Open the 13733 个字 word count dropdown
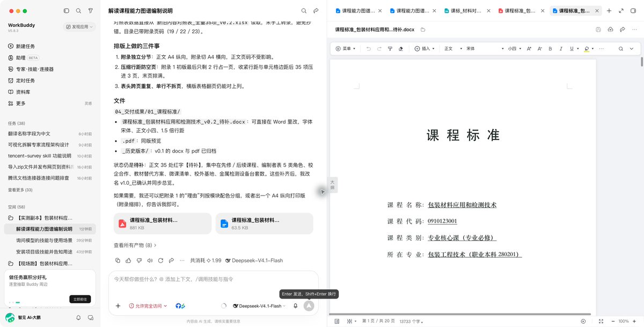 411,321
